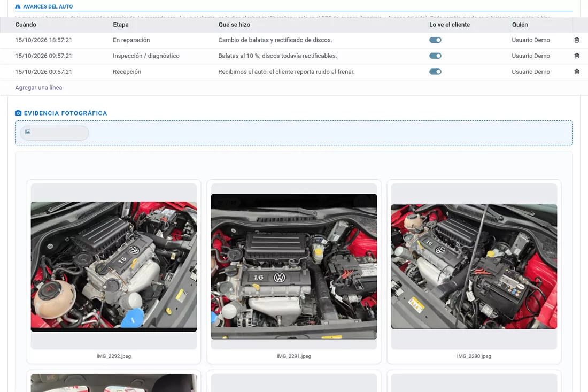Toggle client visibility for 'Recepción' row
This screenshot has width=588, height=392.
pos(435,72)
